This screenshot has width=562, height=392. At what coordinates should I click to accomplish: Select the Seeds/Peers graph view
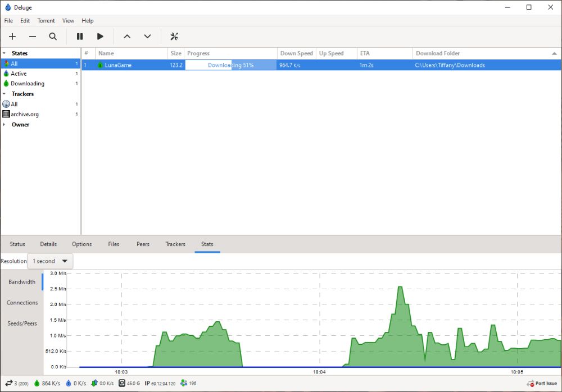tap(22, 323)
